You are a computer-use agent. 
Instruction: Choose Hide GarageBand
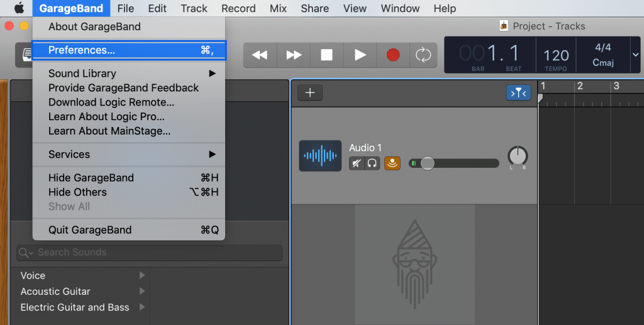click(x=129, y=178)
